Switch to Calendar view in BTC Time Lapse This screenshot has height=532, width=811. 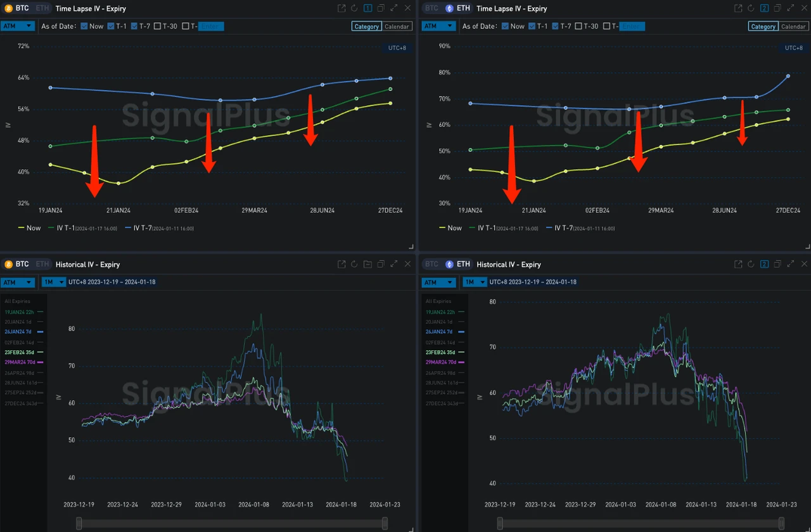point(397,27)
